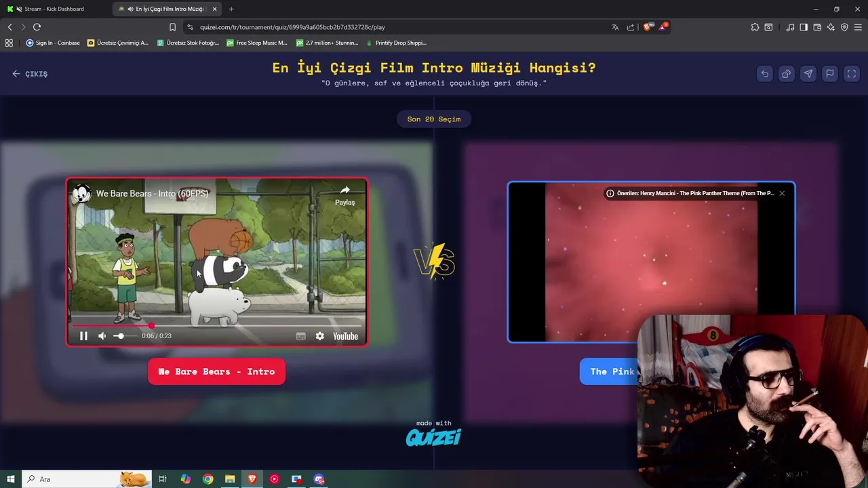This screenshot has width=868, height=488.
Task: Click the dice shuffle icon in quiz header
Action: tap(787, 74)
